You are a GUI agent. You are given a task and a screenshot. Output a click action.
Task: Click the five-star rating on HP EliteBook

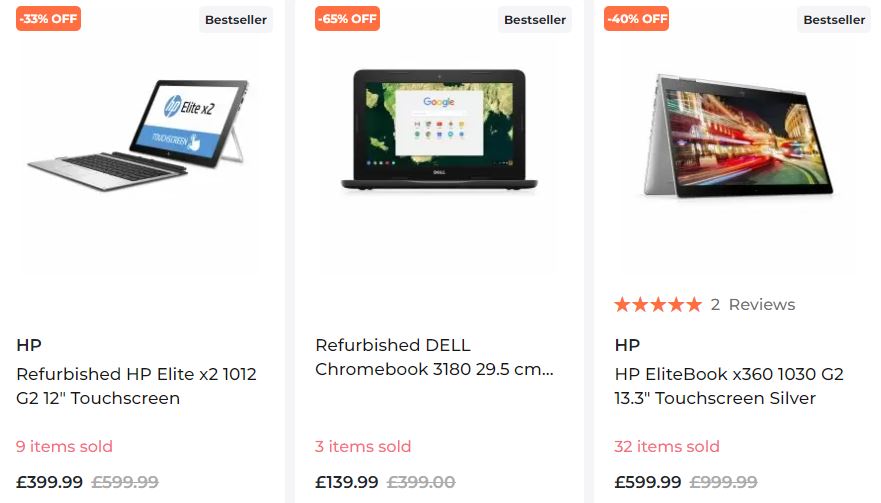coord(658,305)
